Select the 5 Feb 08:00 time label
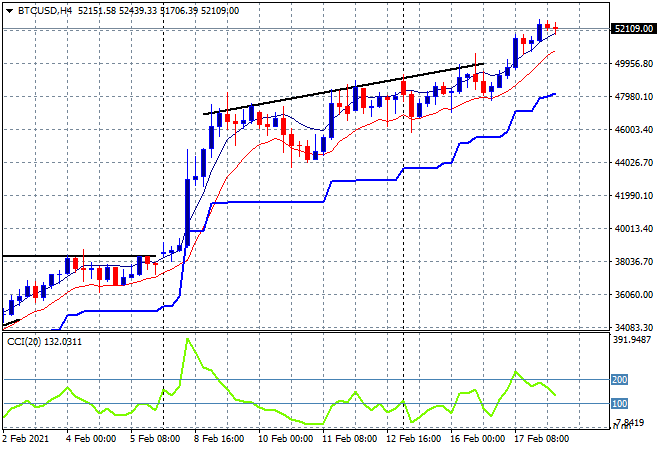This screenshot has width=660, height=450. coord(155,439)
